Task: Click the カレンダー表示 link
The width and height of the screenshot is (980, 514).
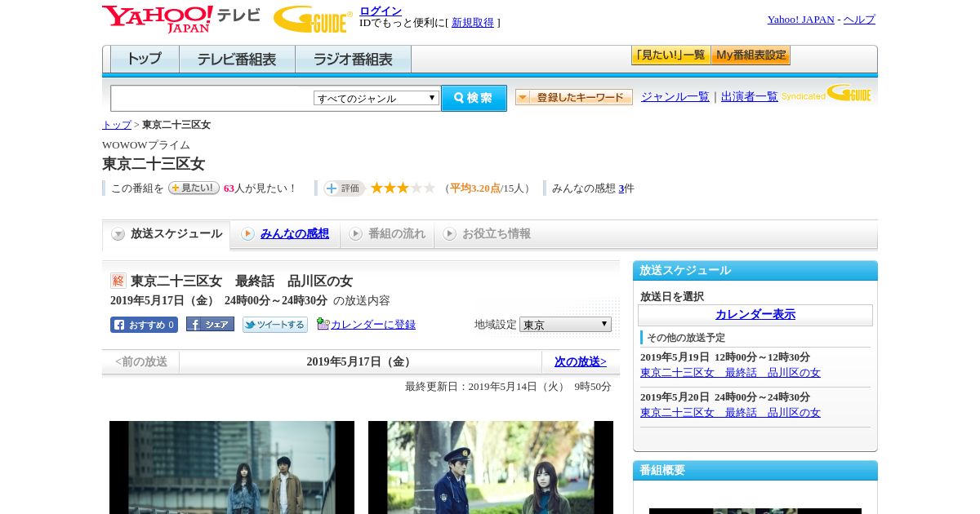Action: pos(755,315)
